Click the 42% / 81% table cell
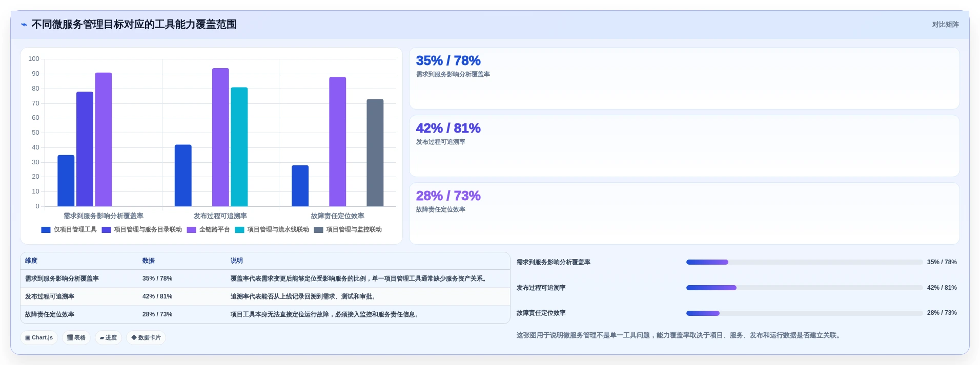980x365 pixels. 157,297
